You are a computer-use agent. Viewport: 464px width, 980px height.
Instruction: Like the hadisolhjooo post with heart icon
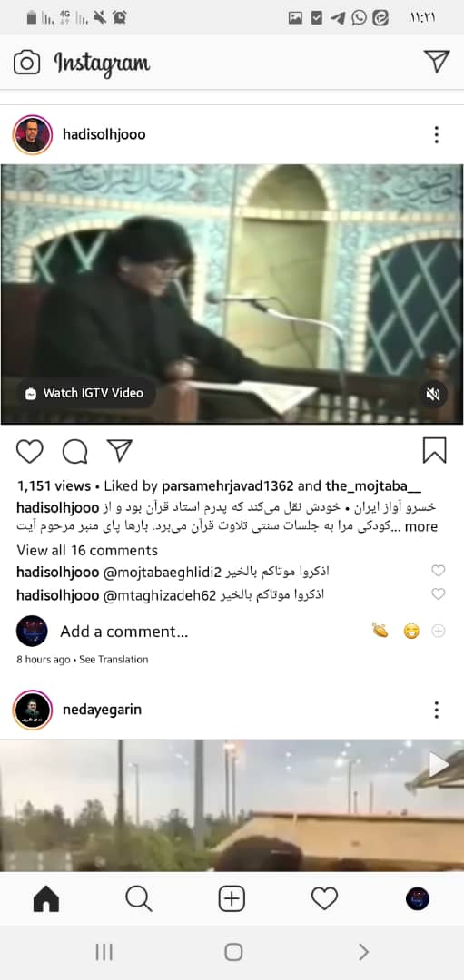pos(29,451)
